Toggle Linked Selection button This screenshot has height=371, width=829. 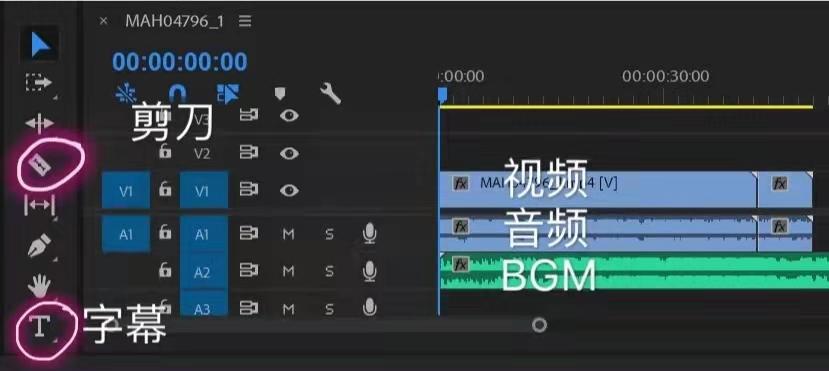[x=228, y=94]
